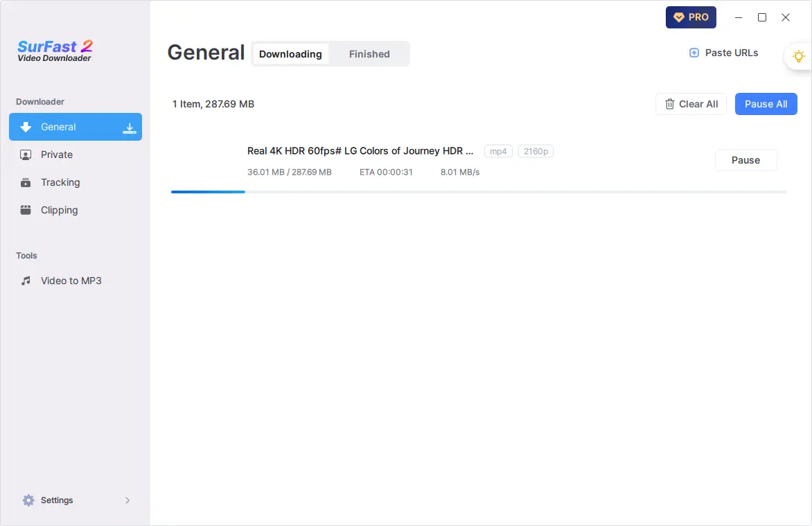Click the Settings gear icon
The width and height of the screenshot is (812, 526).
click(28, 500)
